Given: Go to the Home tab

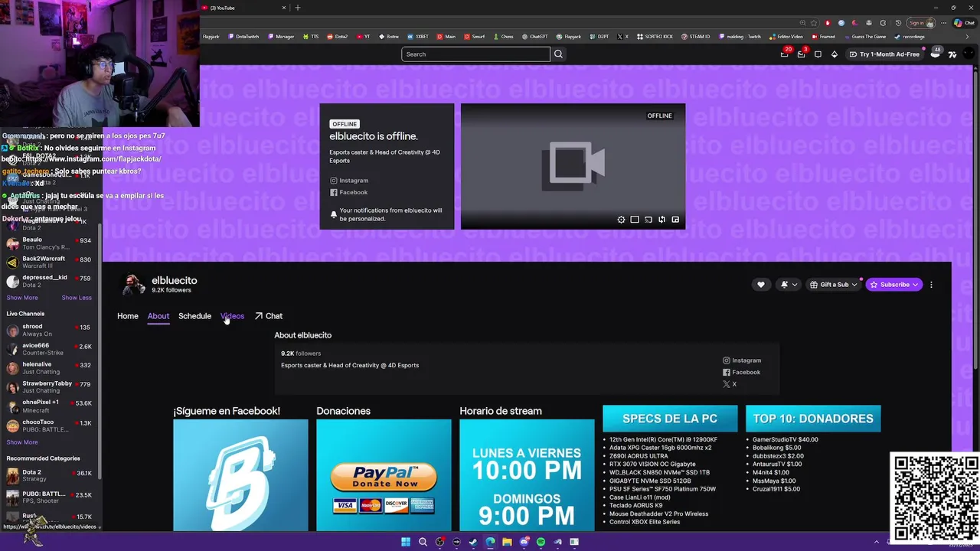Looking at the screenshot, I should (x=128, y=316).
